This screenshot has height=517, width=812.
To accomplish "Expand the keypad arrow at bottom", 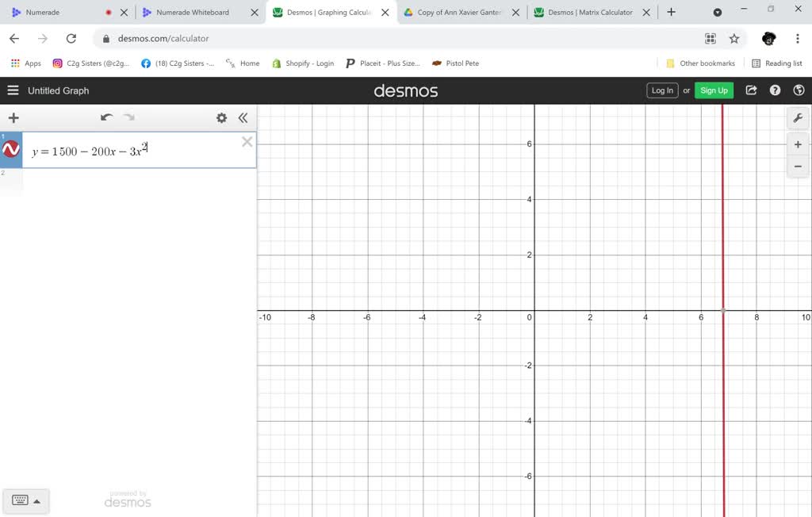I will click(x=36, y=500).
